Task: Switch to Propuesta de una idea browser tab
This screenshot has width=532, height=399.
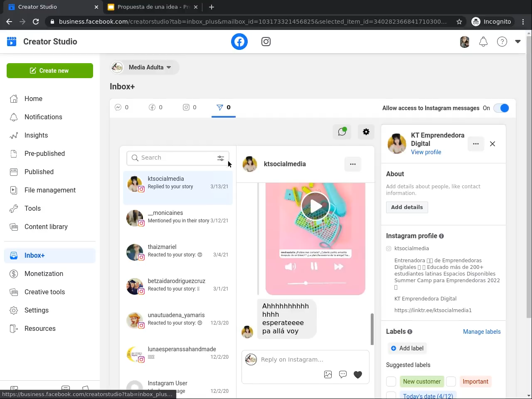Action: [153, 7]
